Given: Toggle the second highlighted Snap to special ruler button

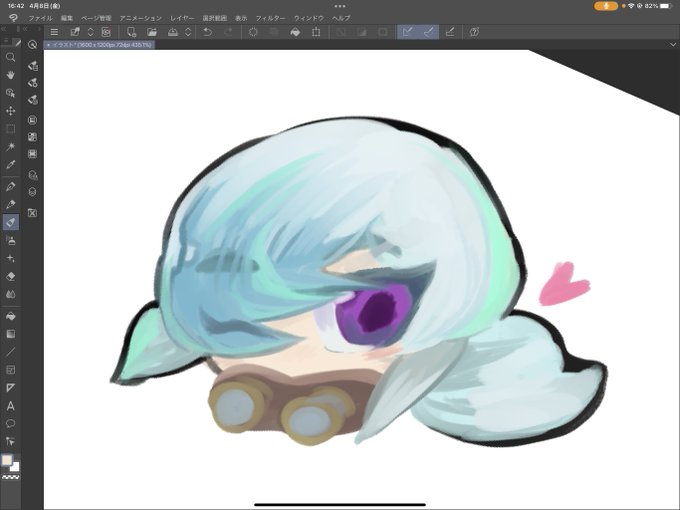Looking at the screenshot, I should pos(428,32).
